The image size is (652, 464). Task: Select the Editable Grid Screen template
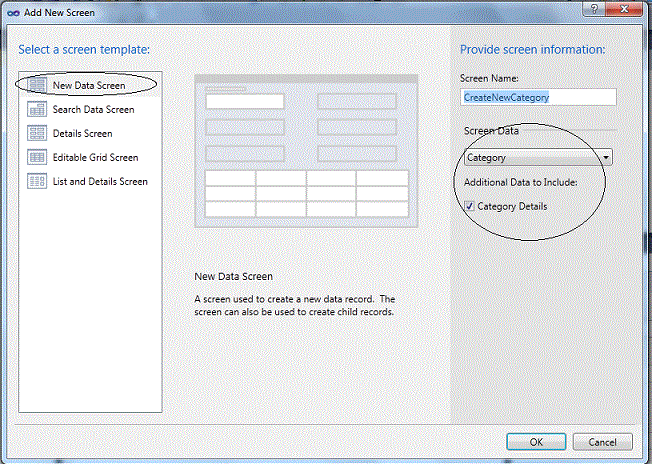click(90, 158)
